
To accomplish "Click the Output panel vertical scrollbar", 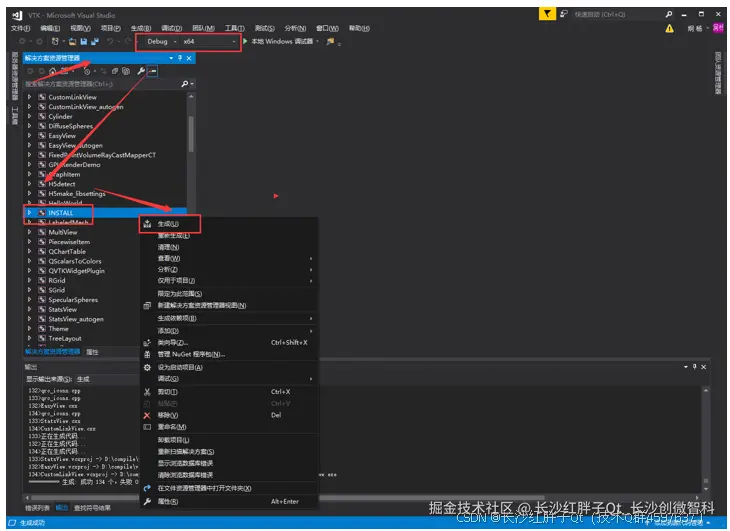I will pyautogui.click(x=706, y=438).
